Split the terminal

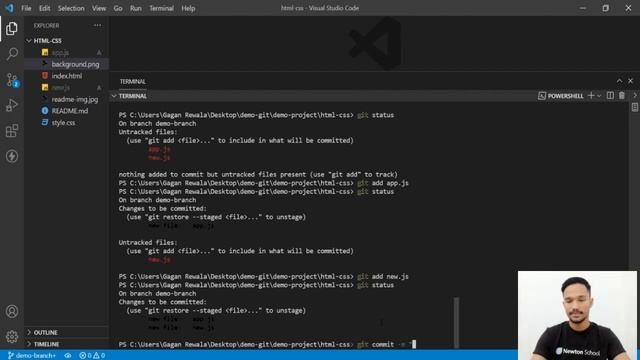(610, 96)
